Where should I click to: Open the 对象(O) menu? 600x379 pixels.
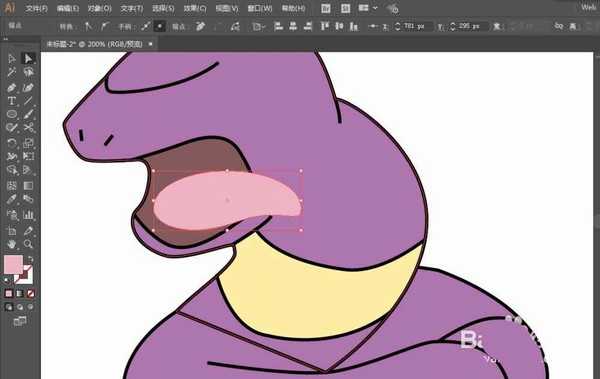click(x=99, y=8)
